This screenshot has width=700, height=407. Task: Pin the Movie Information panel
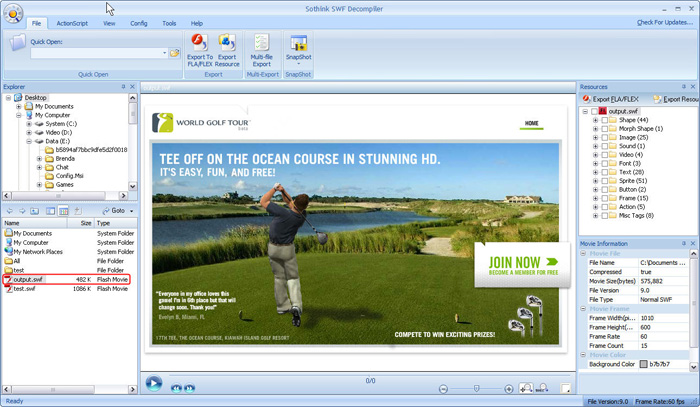coord(683,243)
